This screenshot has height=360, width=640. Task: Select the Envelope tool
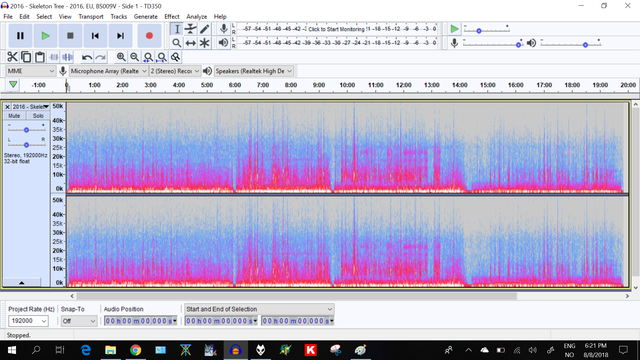[191, 29]
